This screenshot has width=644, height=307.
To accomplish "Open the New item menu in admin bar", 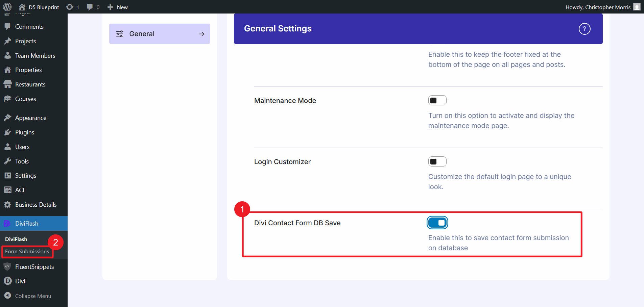I will tap(117, 7).
